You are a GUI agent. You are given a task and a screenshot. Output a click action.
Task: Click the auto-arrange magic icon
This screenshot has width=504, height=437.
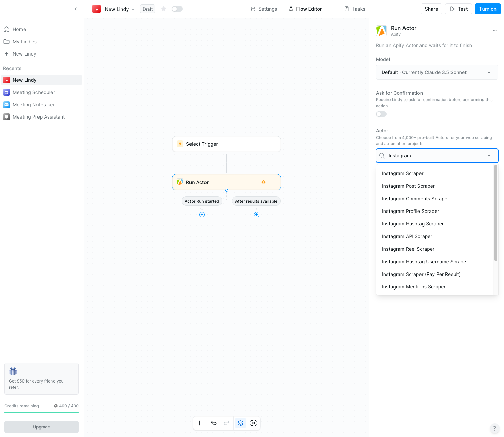click(240, 423)
